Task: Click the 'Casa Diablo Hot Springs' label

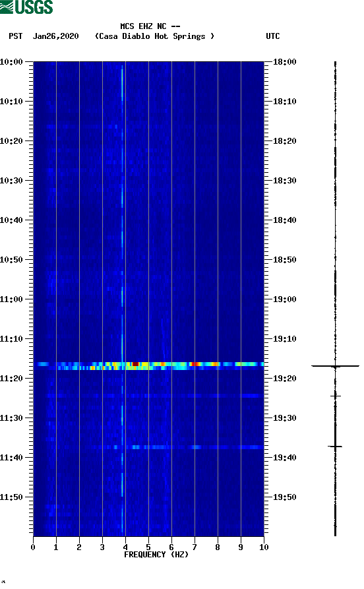Action: 154,36
